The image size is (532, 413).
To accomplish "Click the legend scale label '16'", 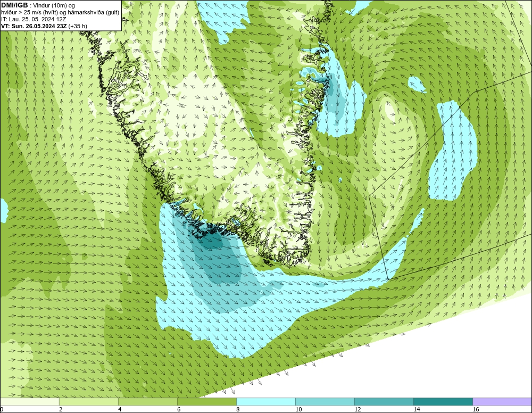I will click(x=476, y=409).
